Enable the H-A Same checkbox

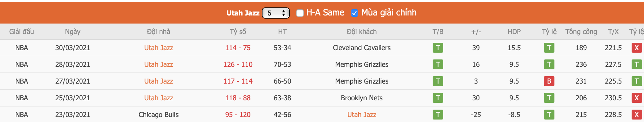[300, 13]
